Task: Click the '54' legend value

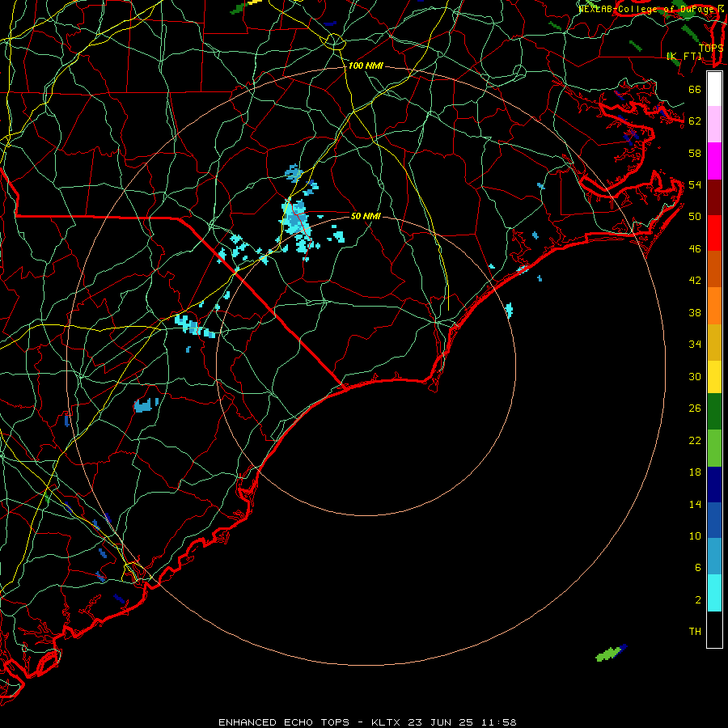Action: click(x=695, y=184)
